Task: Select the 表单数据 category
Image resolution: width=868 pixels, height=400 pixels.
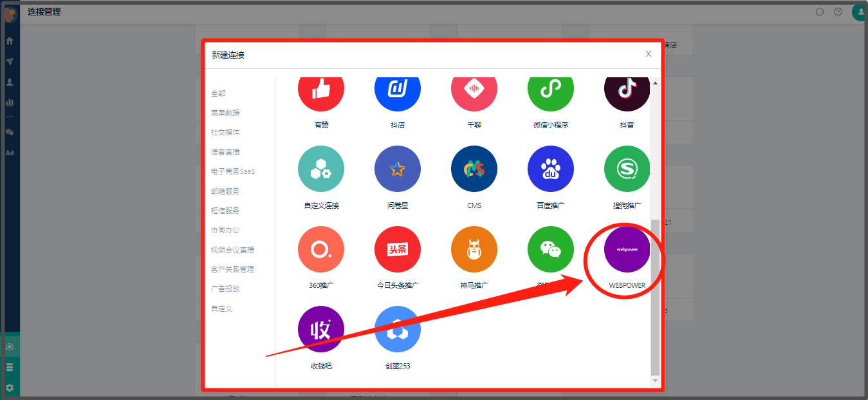Action: click(x=225, y=113)
